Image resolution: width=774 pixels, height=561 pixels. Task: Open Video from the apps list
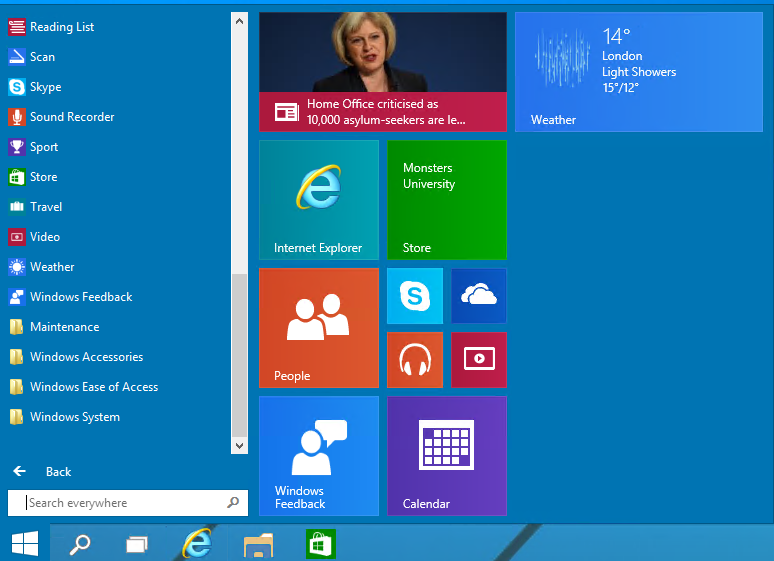pos(34,237)
